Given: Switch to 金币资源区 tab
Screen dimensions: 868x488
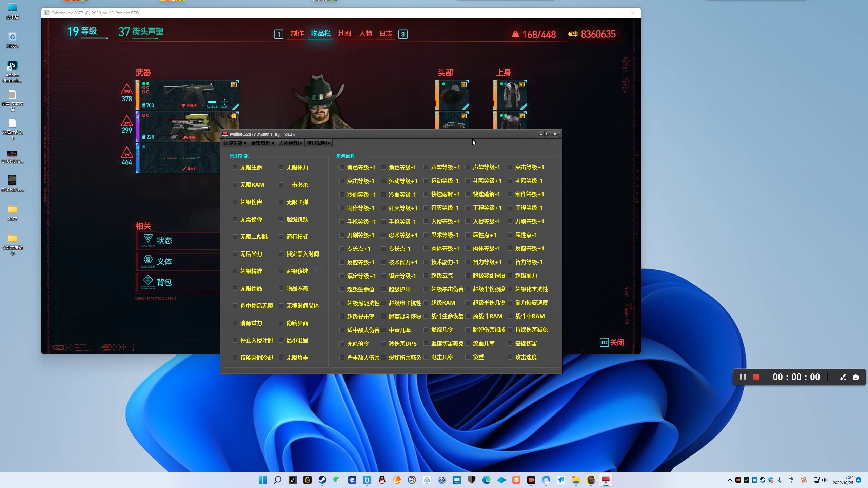Looking at the screenshot, I should [263, 143].
